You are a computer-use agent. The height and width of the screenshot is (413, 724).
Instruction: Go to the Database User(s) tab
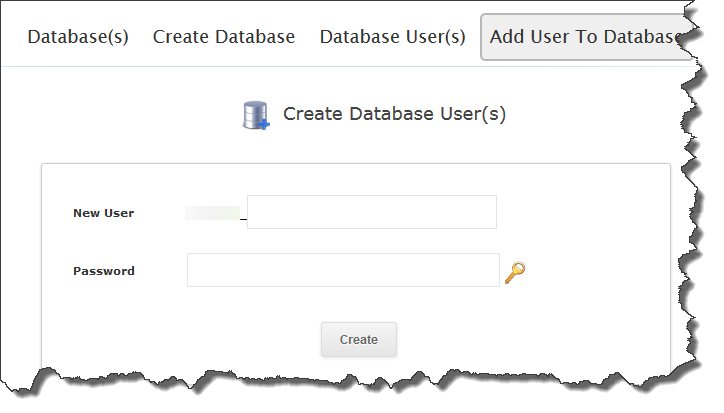click(392, 37)
